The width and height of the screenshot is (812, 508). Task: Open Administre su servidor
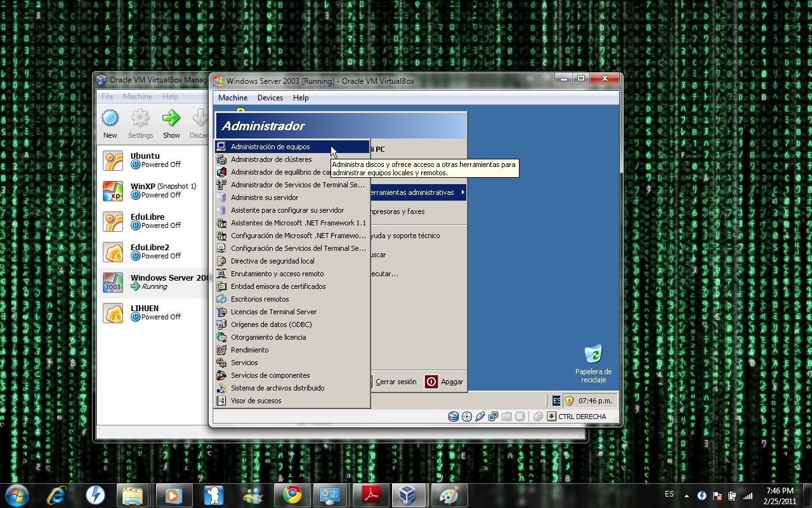click(x=292, y=197)
